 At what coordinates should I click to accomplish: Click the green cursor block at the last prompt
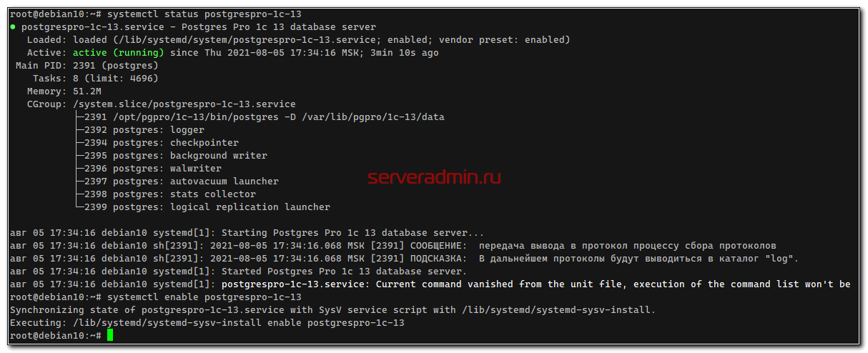[x=110, y=336]
